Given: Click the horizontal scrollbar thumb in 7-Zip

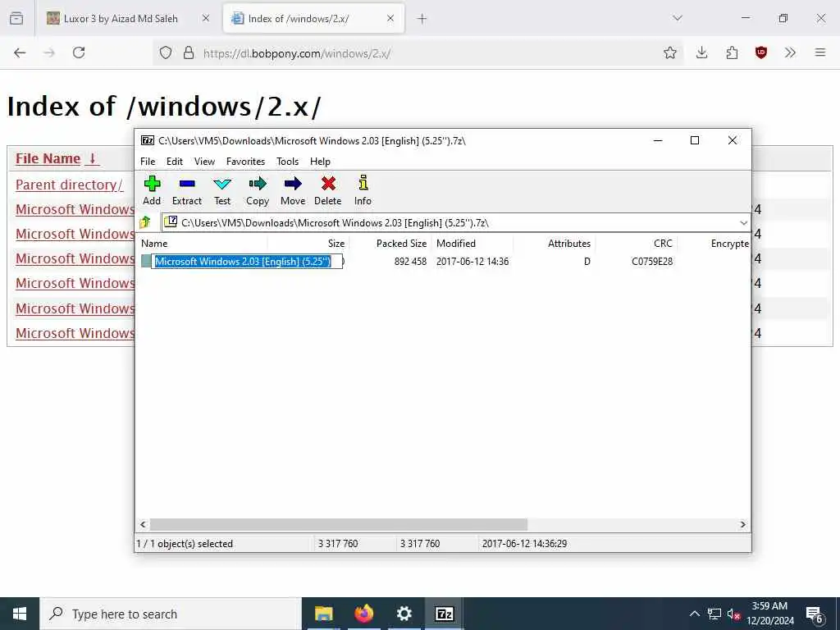Looking at the screenshot, I should (x=339, y=524).
